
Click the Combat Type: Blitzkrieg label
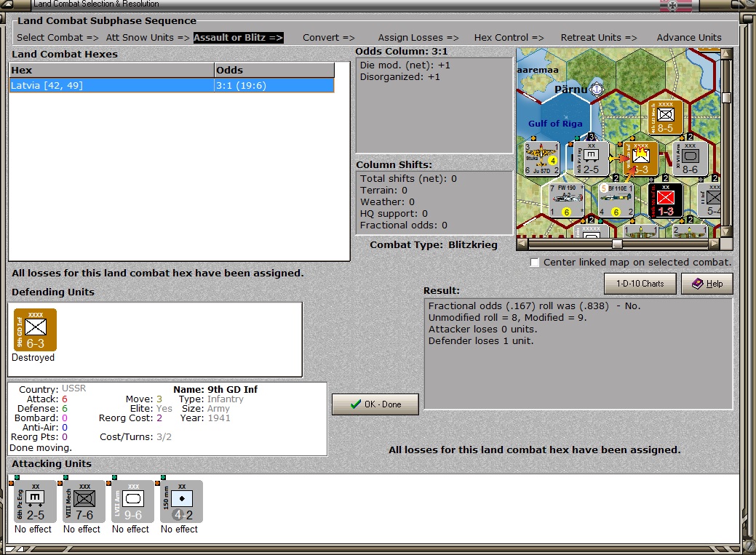434,244
